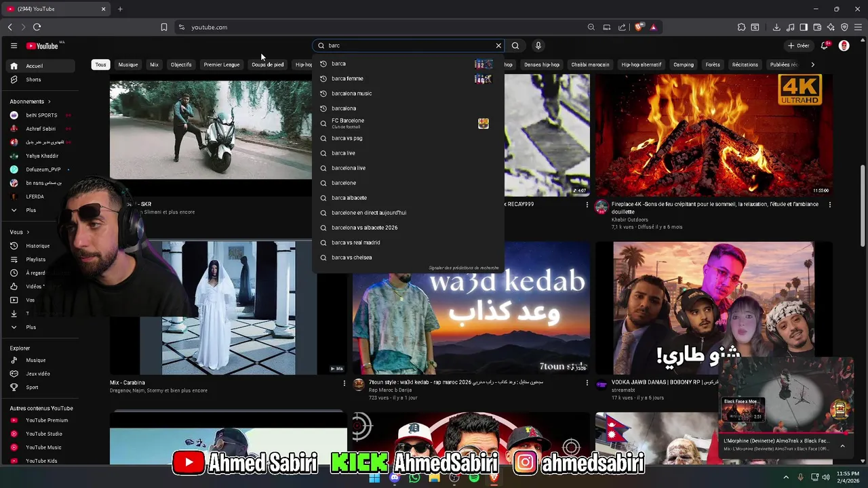
Task: Open the beIN SPORTS subscription channel
Action: point(40,115)
